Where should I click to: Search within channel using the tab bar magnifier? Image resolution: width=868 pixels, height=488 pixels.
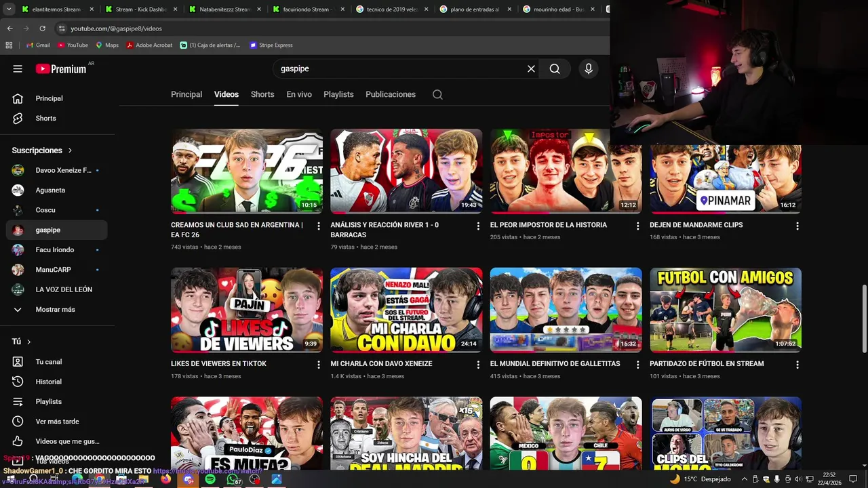tap(437, 94)
